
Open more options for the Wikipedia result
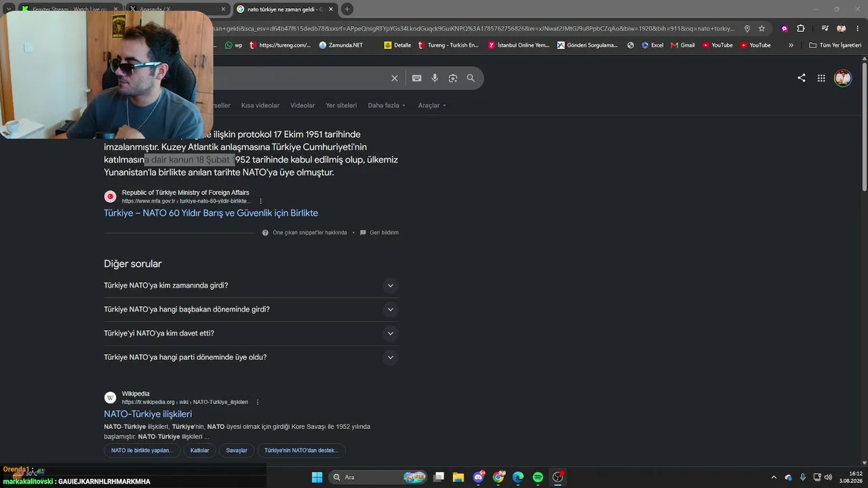pos(258,402)
